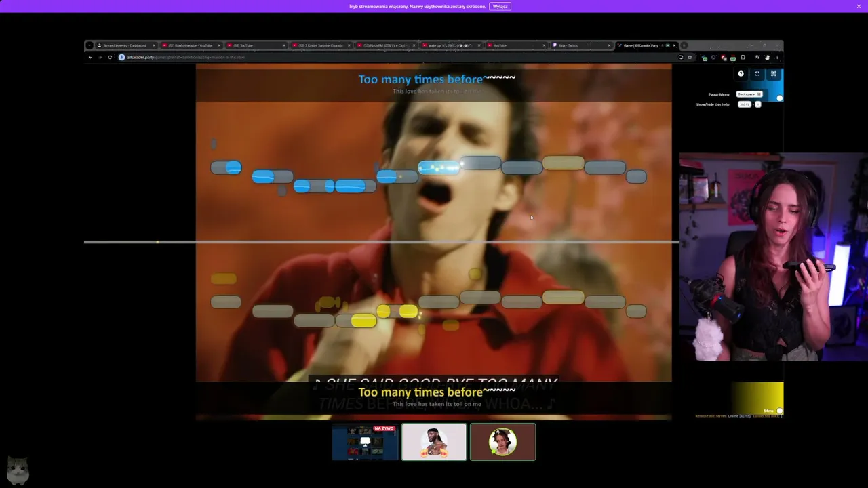Click the "Show/hide this help" label
This screenshot has height=488, width=868.
pos(713,104)
